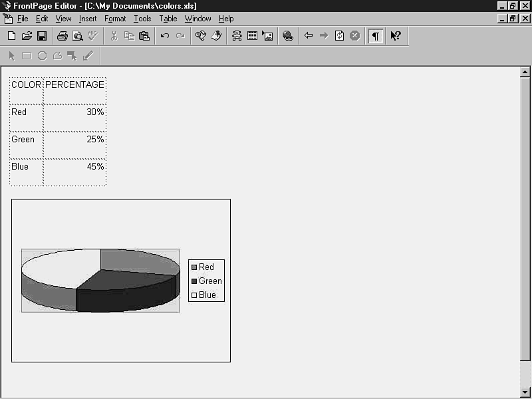The width and height of the screenshot is (532, 399).
Task: Click the Open file folder icon
Action: 27,36
